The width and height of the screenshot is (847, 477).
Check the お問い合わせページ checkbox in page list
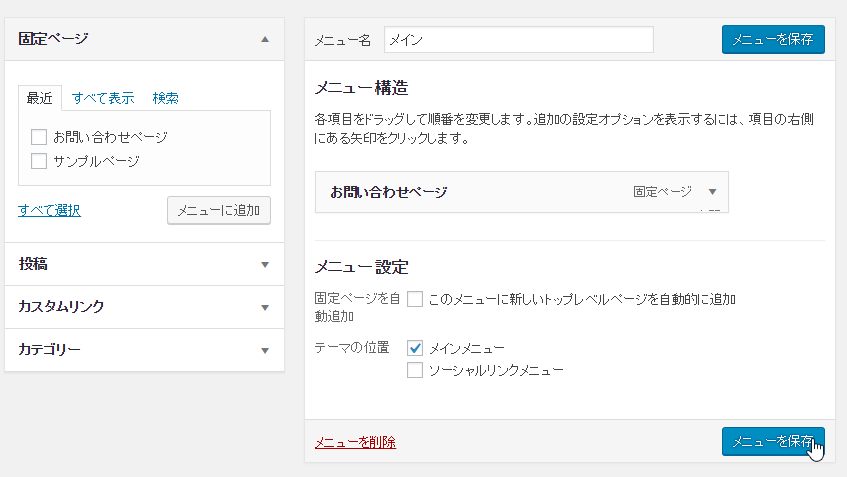coord(39,137)
